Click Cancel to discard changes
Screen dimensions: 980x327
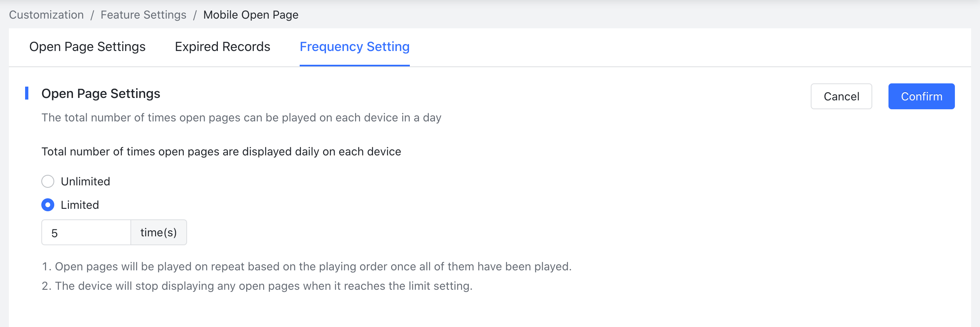[842, 96]
